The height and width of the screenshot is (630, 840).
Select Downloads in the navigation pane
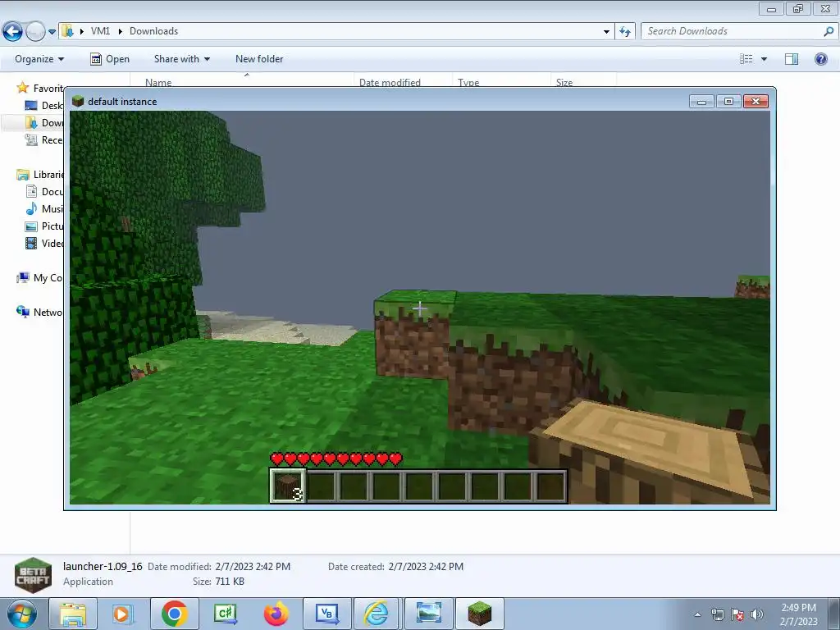pos(44,123)
